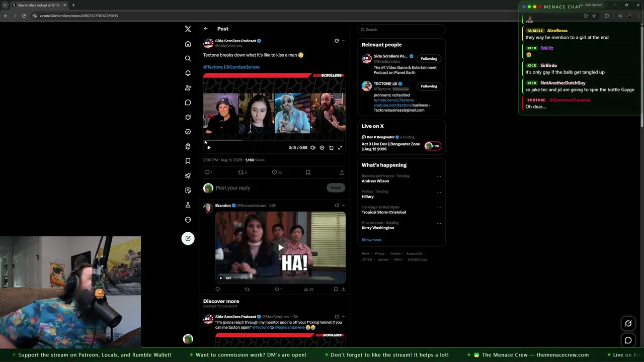Viewport: 644px width, 362px height.
Task: Ask Grok about the Side Scrollers post
Action: pos(337,41)
